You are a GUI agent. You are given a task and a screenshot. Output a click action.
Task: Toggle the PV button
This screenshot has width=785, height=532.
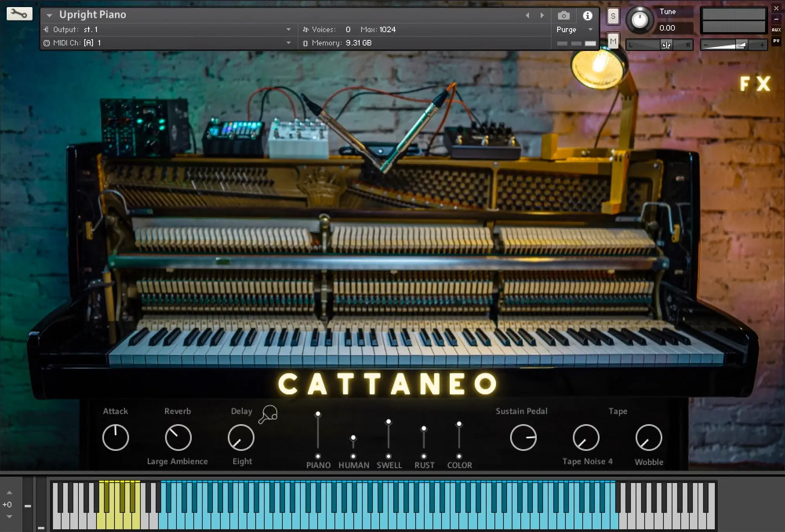(776, 41)
